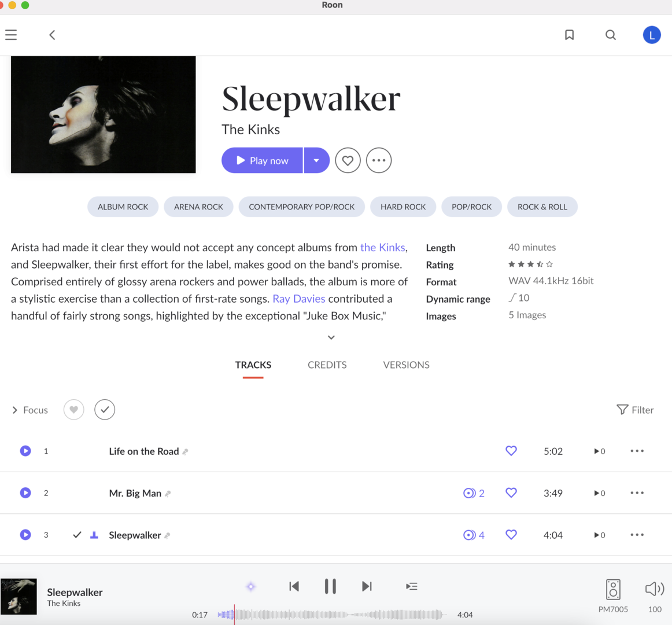Viewport: 672px width, 625px height.
Task: Open more options for Life on the Road
Action: 637,451
